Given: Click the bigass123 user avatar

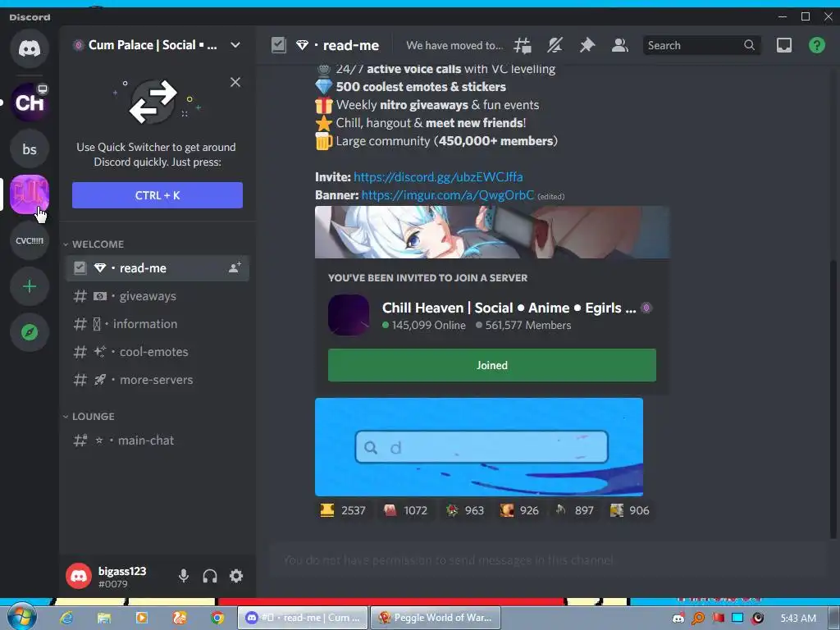Looking at the screenshot, I should tap(79, 576).
